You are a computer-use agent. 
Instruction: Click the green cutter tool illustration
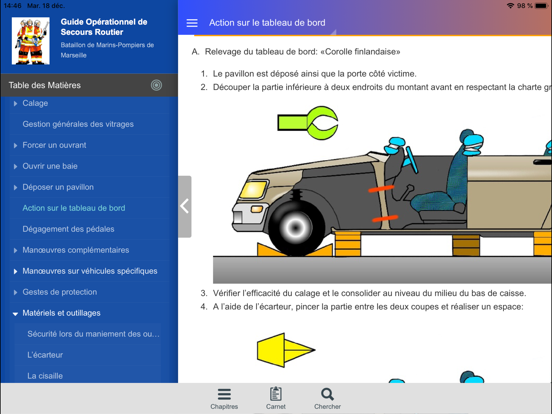click(308, 123)
